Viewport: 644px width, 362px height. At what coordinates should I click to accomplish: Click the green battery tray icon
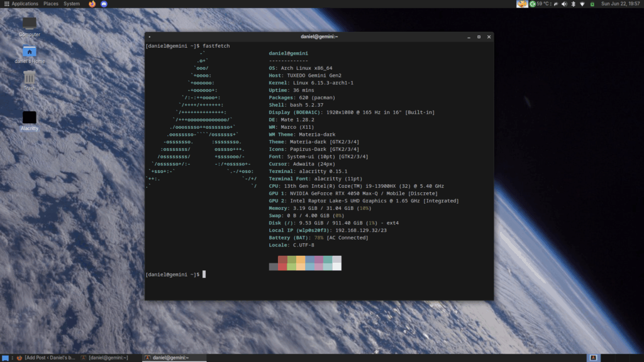click(592, 4)
